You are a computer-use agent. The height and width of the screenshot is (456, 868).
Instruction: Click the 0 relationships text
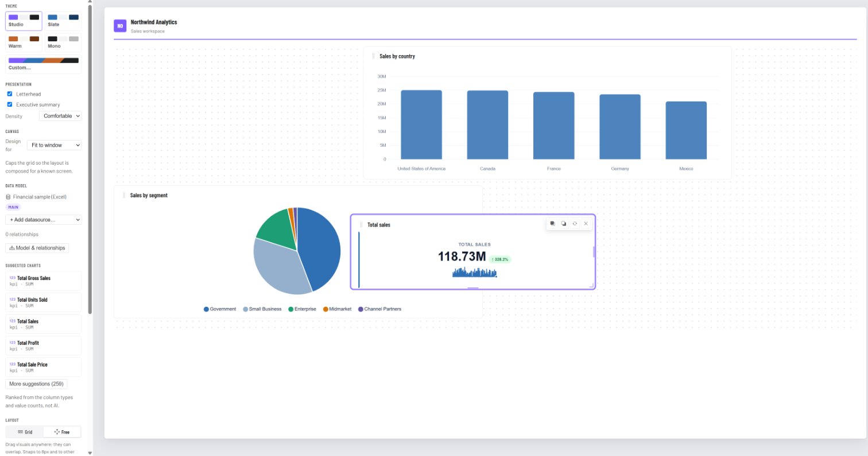22,234
